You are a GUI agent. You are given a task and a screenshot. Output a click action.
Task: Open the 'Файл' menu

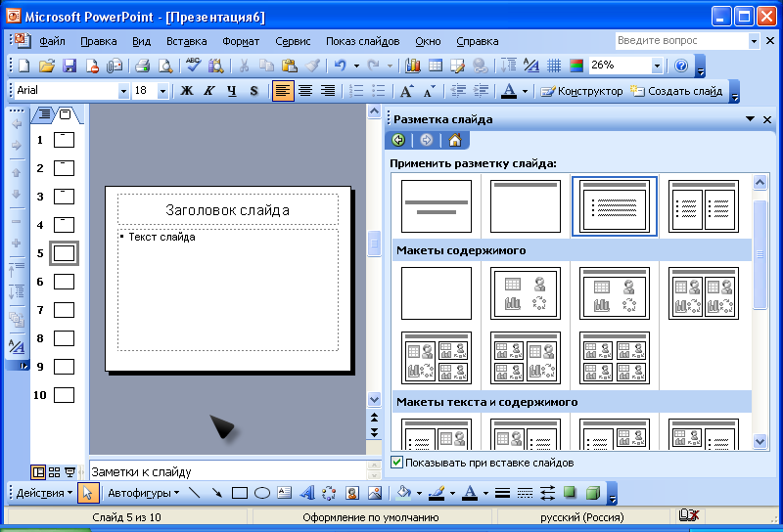(x=52, y=41)
